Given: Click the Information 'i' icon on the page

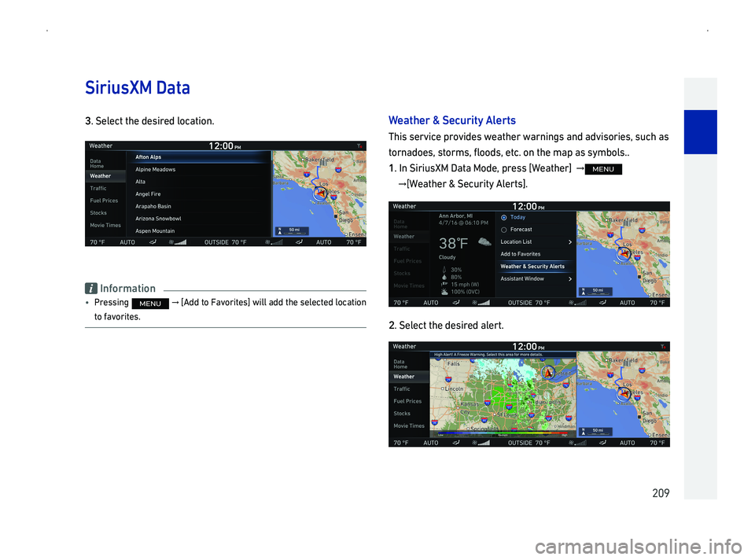Looking at the screenshot, I should pyautogui.click(x=91, y=289).
